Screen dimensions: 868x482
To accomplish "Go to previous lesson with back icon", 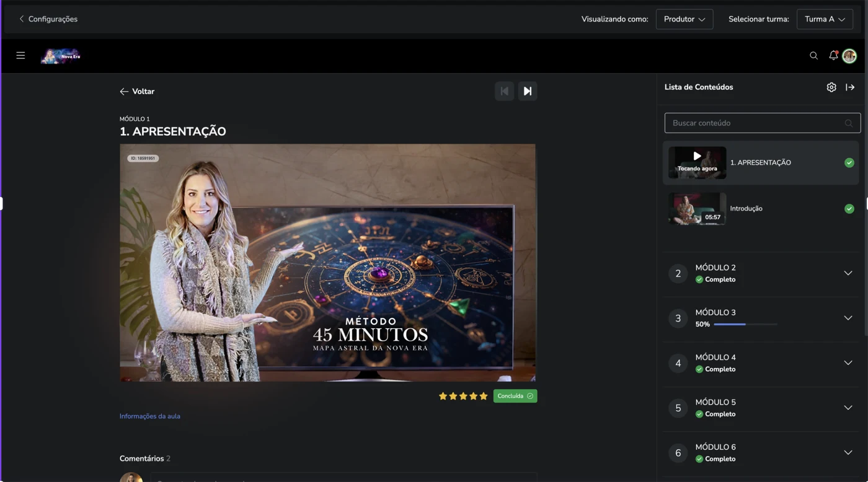I will [x=504, y=91].
